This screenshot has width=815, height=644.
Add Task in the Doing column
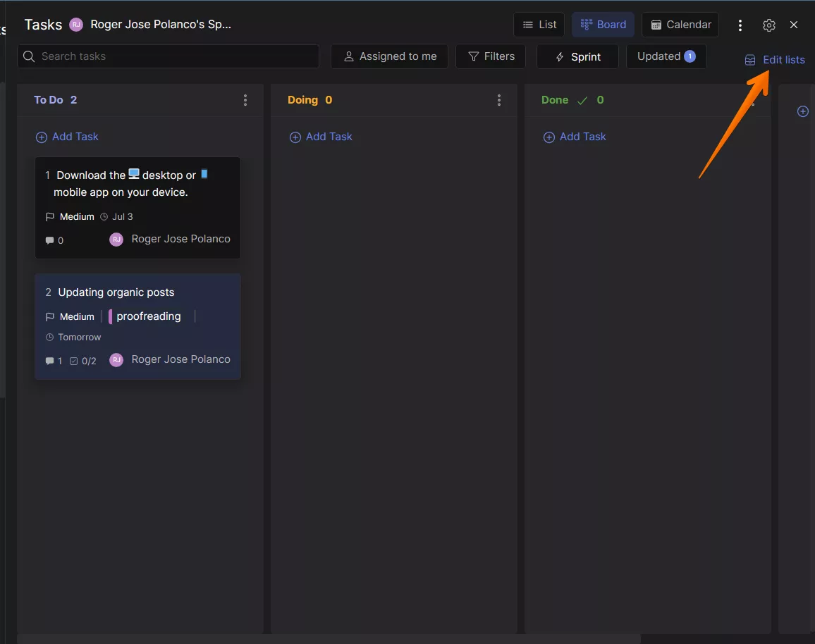(321, 137)
